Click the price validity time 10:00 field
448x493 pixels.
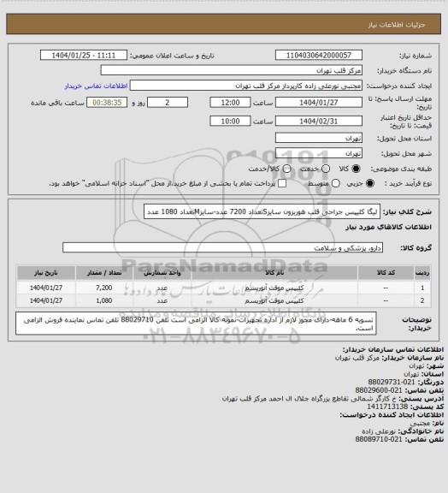click(x=230, y=121)
